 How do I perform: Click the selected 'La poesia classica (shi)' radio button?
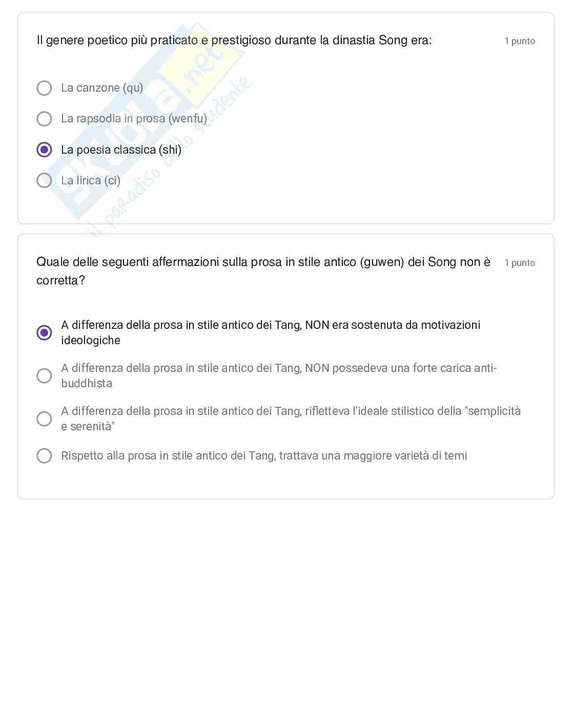[x=45, y=150]
